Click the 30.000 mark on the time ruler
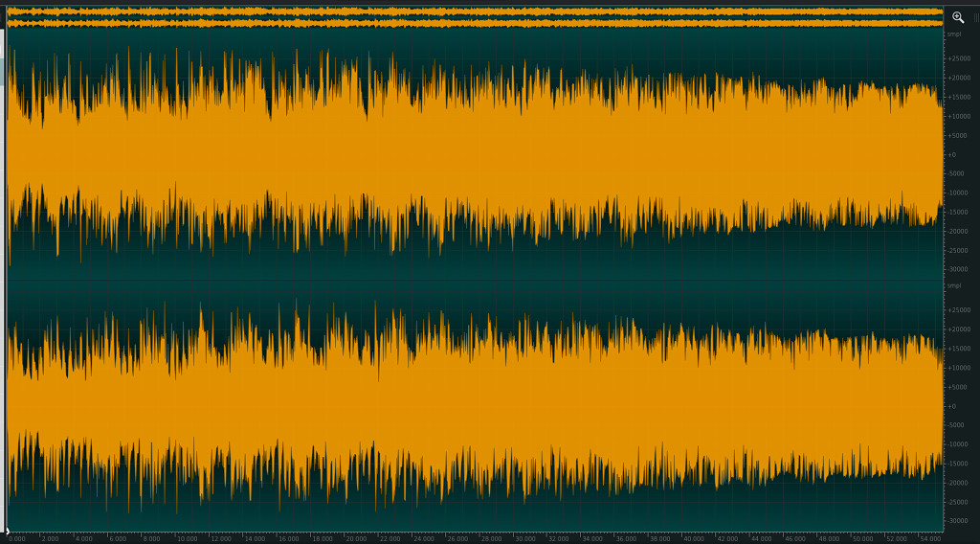Viewport: 980px width, 544px height. (x=525, y=538)
